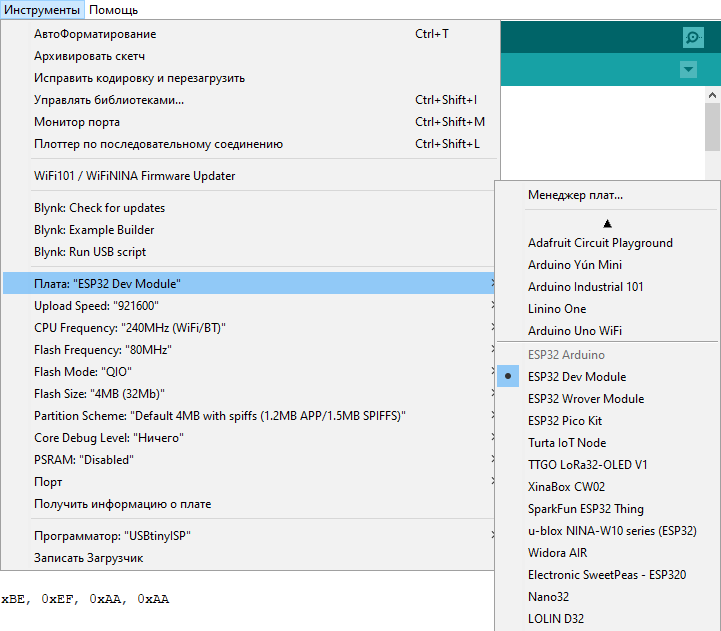The width and height of the screenshot is (721, 631).
Task: Choose TTGO LoRa32-OLED V1 board
Action: (588, 465)
